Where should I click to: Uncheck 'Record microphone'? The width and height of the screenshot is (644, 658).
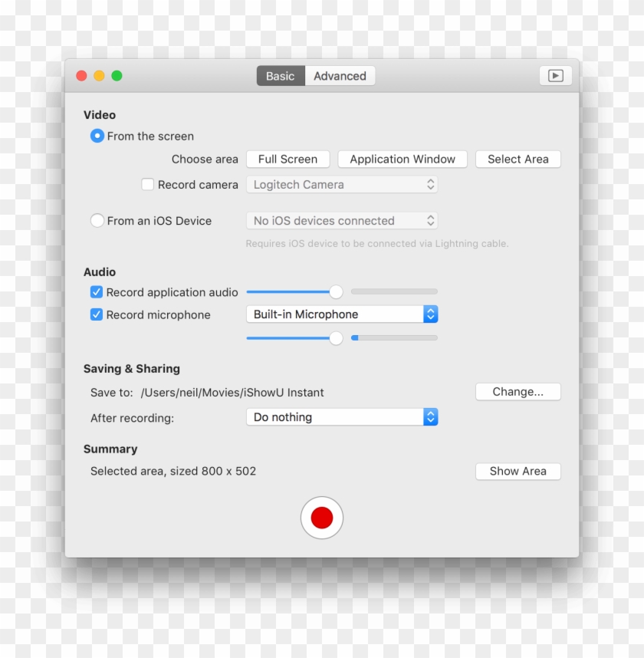[x=97, y=314]
